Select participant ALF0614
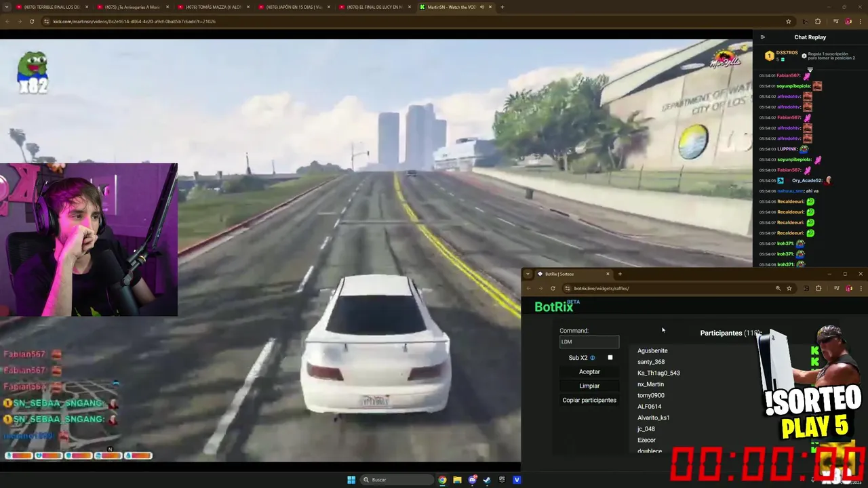The image size is (868, 488). (649, 407)
